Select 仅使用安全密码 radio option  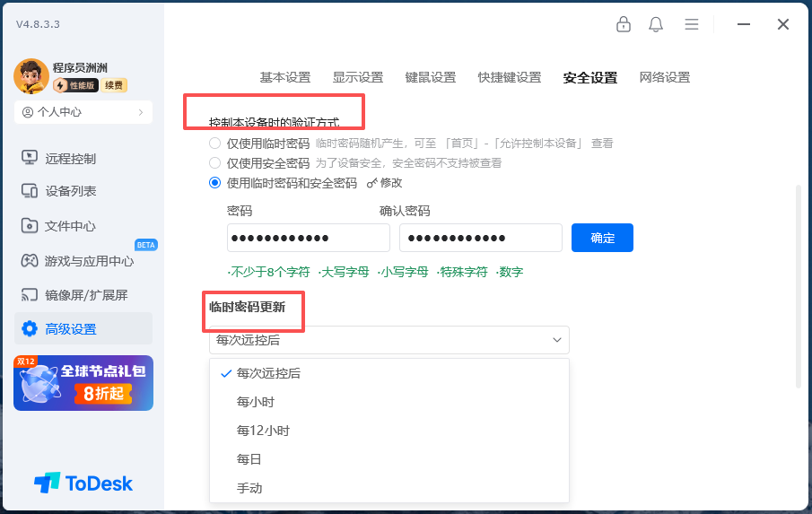(214, 163)
